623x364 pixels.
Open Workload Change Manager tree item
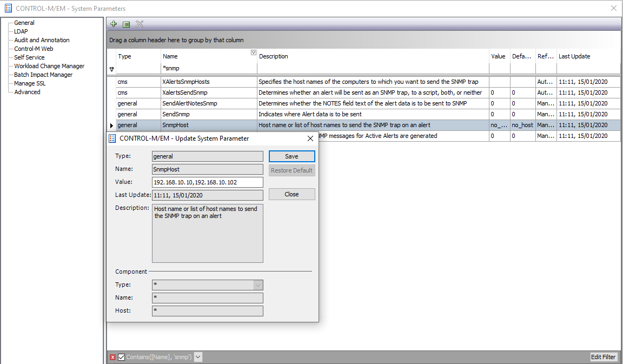tap(49, 66)
